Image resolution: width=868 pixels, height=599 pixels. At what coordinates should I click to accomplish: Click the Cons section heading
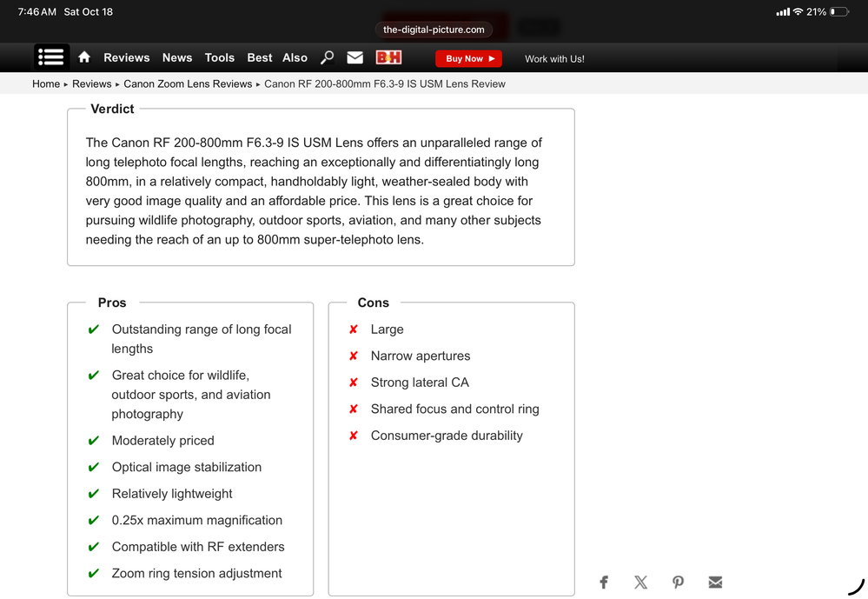(x=373, y=303)
